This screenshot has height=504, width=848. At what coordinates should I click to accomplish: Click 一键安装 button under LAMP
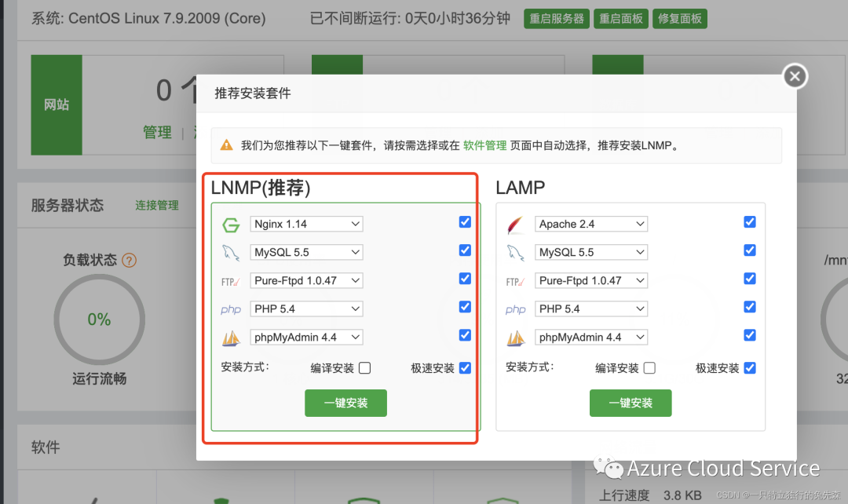click(x=631, y=403)
